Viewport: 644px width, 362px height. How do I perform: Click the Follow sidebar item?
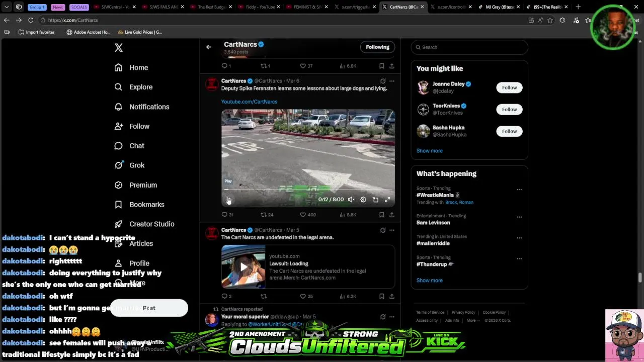[x=132, y=126]
